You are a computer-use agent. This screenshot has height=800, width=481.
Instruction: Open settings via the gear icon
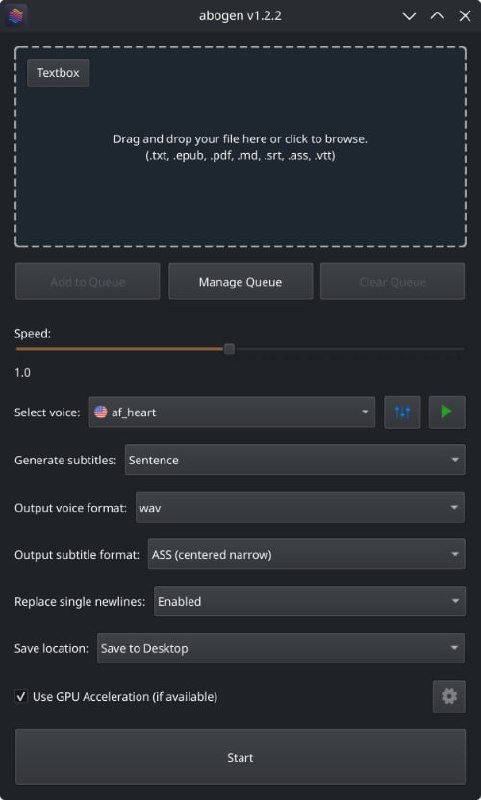point(449,696)
